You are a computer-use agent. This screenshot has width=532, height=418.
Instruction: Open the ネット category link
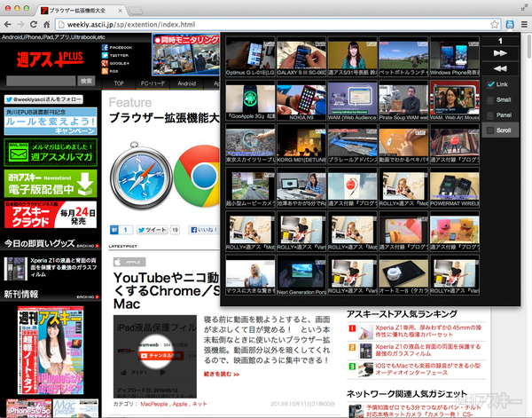199,404
